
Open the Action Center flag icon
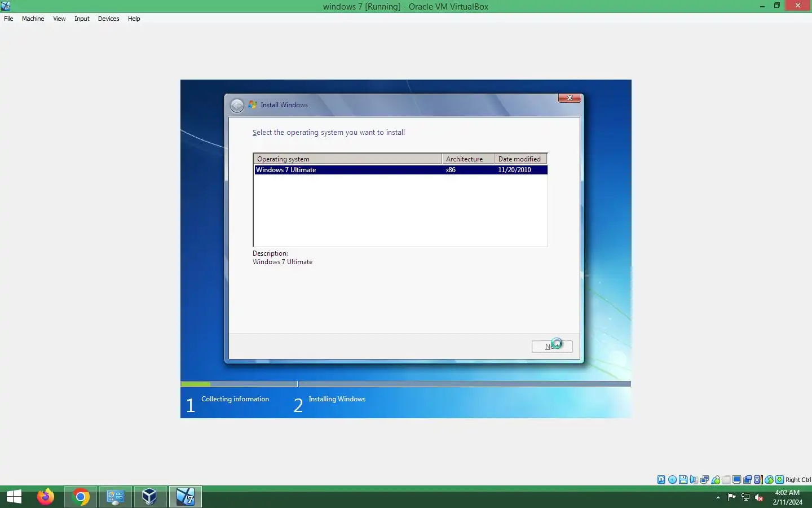tap(731, 497)
